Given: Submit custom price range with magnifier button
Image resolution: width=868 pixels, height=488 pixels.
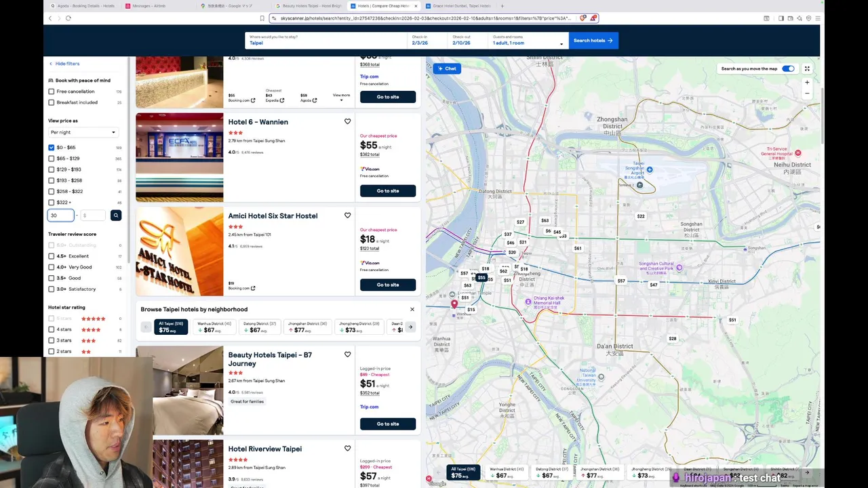Looking at the screenshot, I should [x=116, y=216].
